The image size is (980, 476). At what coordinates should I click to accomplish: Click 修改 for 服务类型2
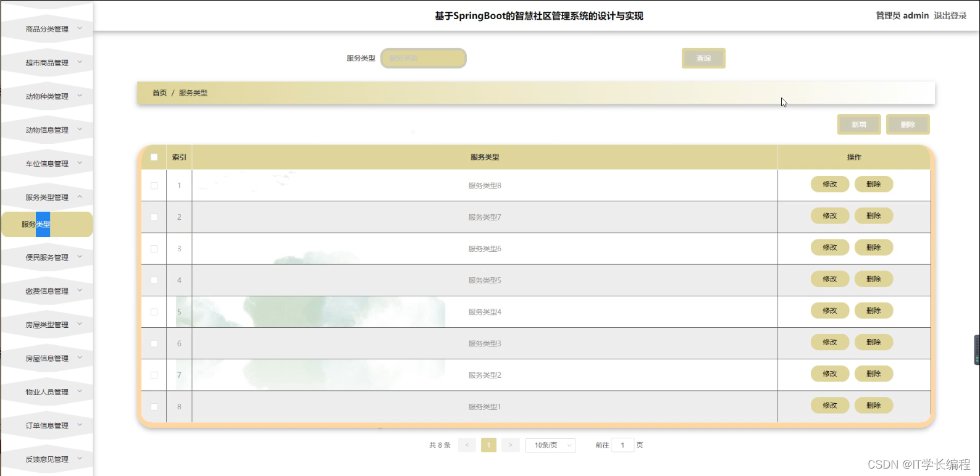[830, 374]
